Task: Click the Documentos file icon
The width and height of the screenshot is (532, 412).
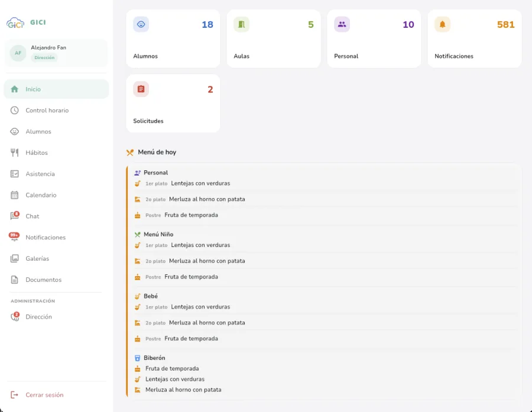Action: 14,280
